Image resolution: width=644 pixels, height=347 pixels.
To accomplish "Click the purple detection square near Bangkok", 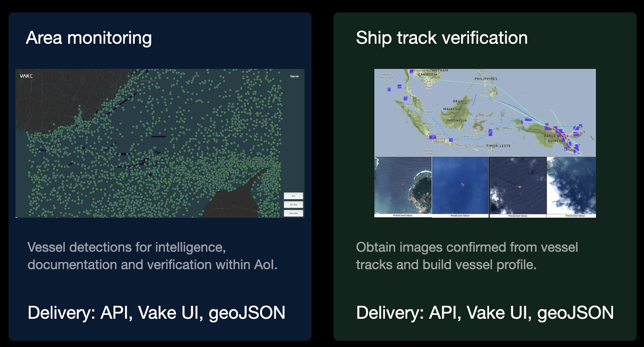I will [411, 71].
